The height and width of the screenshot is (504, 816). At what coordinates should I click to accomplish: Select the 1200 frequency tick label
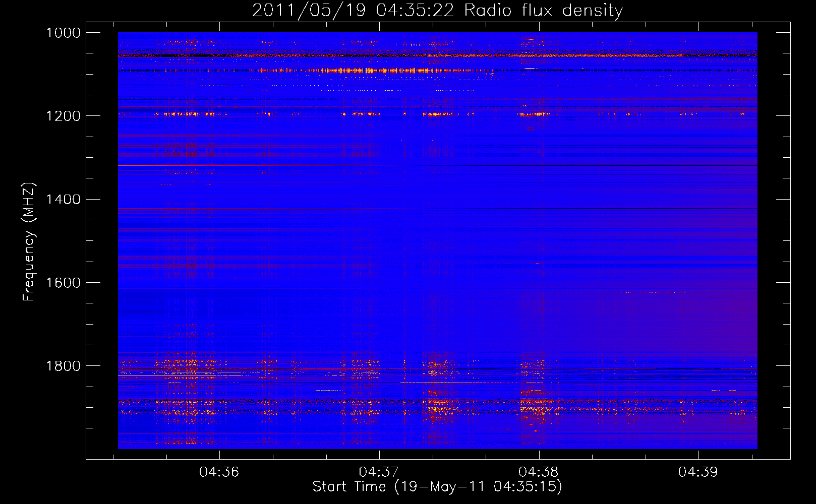click(x=63, y=116)
